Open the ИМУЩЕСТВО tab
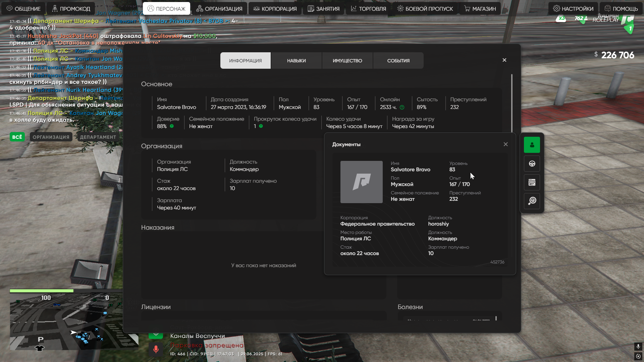Image resolution: width=644 pixels, height=362 pixels. (x=347, y=61)
